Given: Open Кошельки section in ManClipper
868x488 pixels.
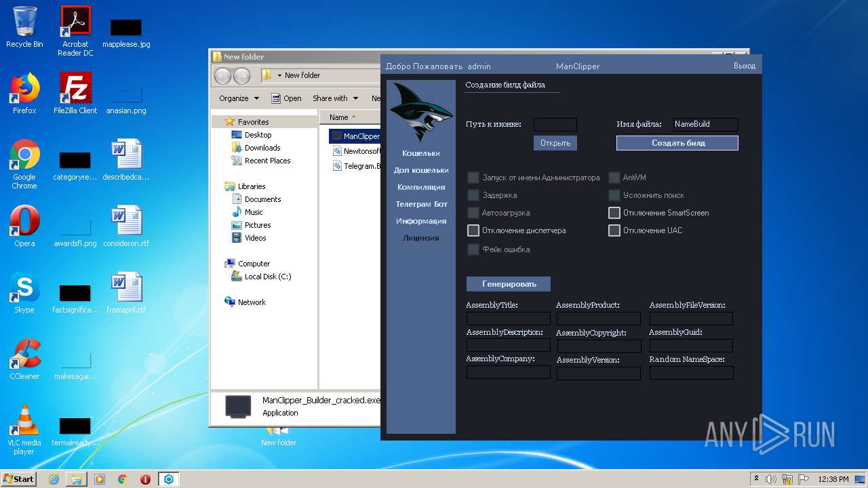Looking at the screenshot, I should 421,153.
